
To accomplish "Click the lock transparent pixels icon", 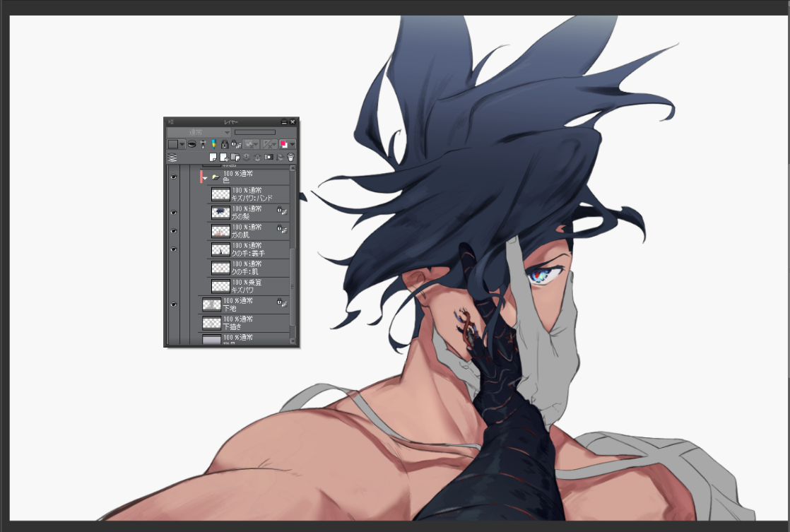I will coord(236,144).
